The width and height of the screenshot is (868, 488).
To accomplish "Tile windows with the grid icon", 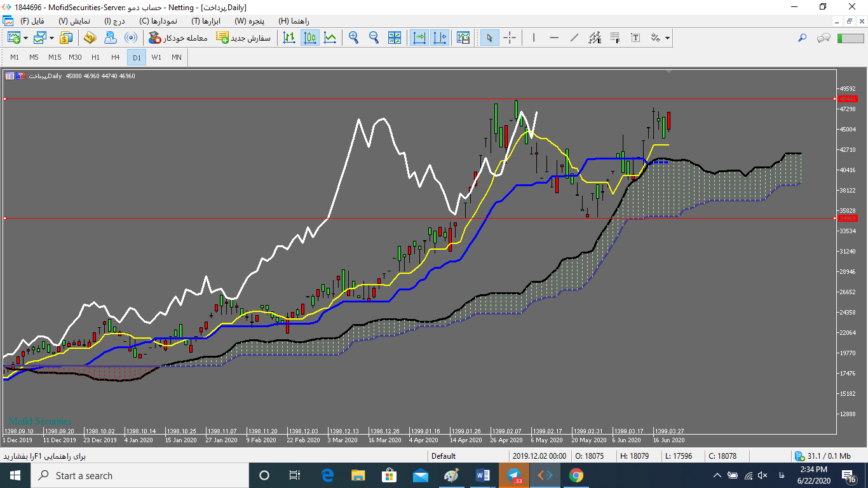I will [395, 37].
